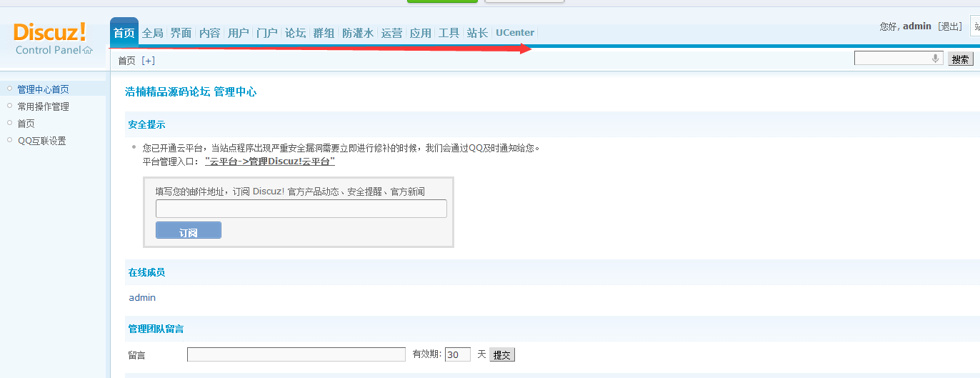
Task: Select 管理中心首页 in the sidebar
Action: (44, 89)
